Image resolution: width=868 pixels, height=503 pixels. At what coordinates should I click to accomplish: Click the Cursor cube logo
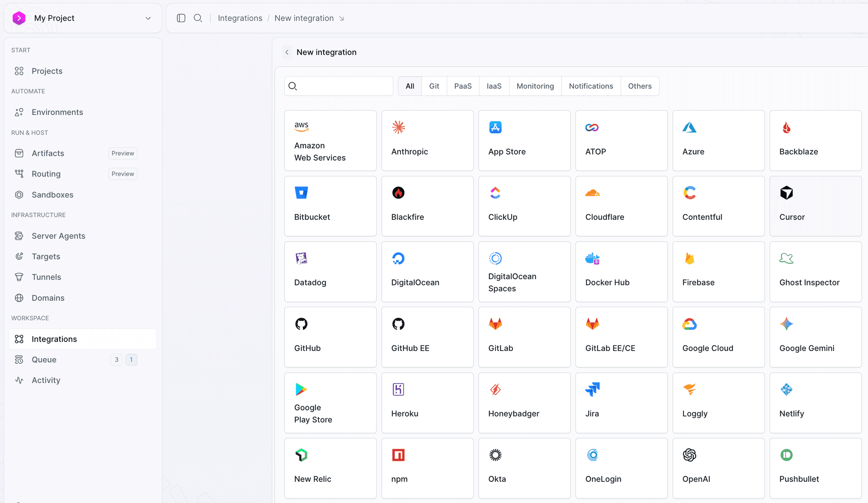(787, 193)
